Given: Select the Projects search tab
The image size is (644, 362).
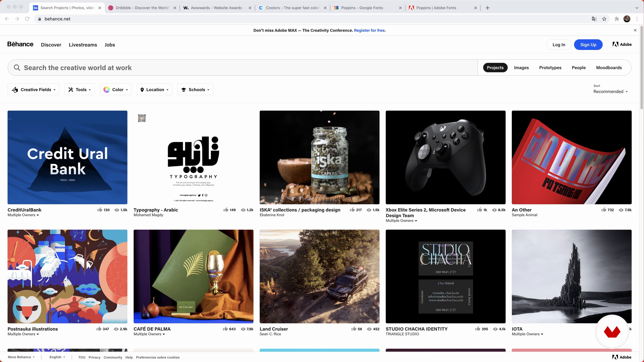Looking at the screenshot, I should (x=495, y=68).
